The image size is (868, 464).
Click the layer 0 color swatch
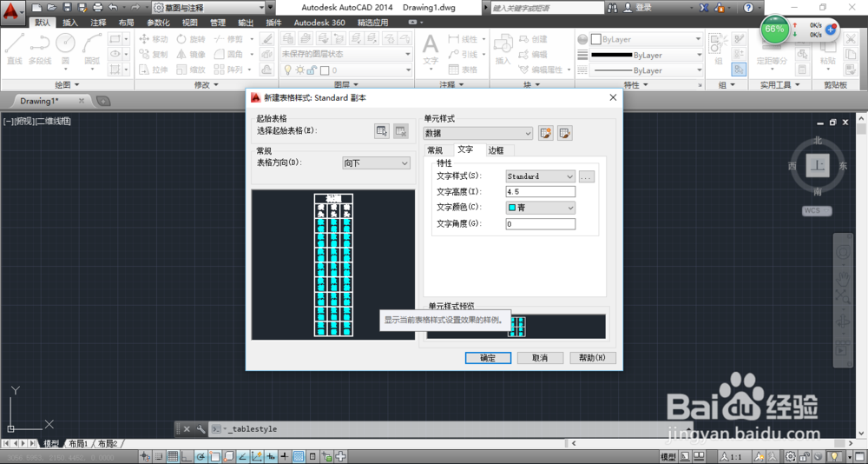click(x=325, y=70)
